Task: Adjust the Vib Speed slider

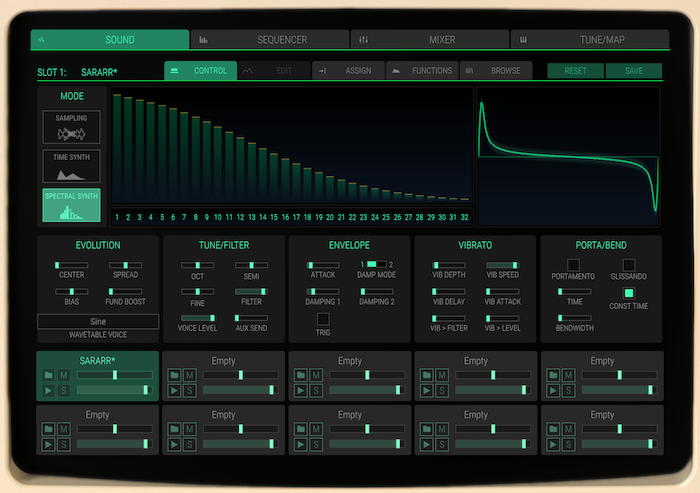Action: [x=502, y=265]
